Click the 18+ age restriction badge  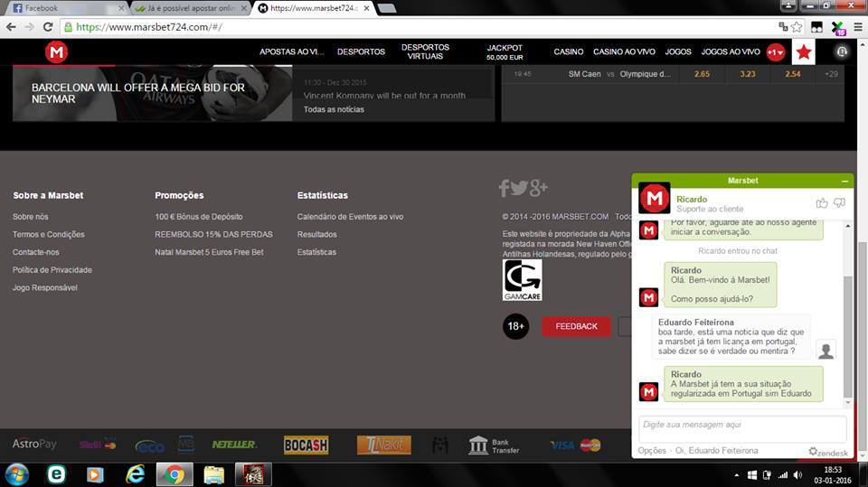515,326
